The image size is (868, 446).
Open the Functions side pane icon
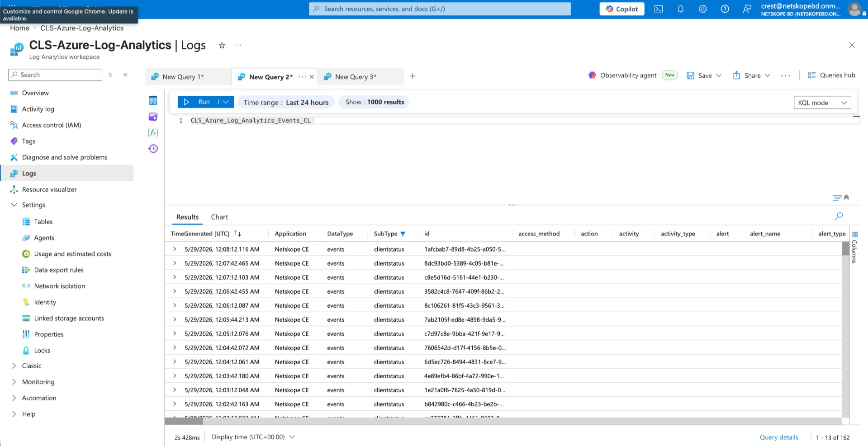pyautogui.click(x=153, y=132)
